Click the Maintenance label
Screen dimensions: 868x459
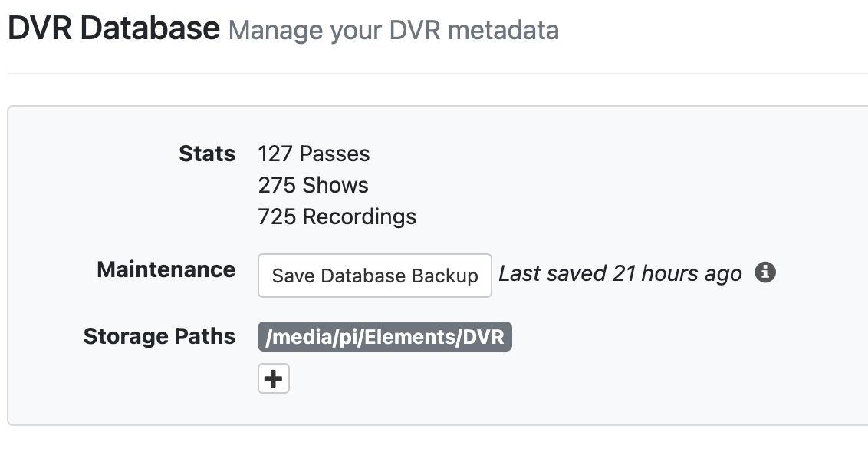166,269
